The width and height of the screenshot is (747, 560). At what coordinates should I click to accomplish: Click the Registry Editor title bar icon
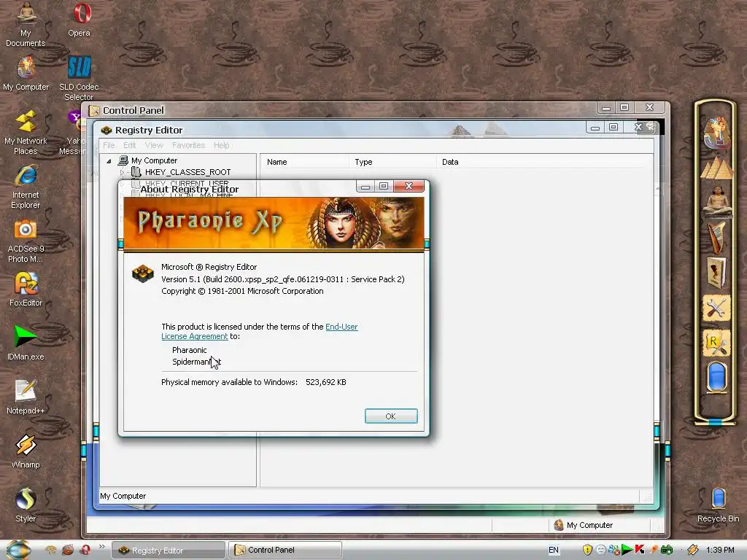pos(107,130)
